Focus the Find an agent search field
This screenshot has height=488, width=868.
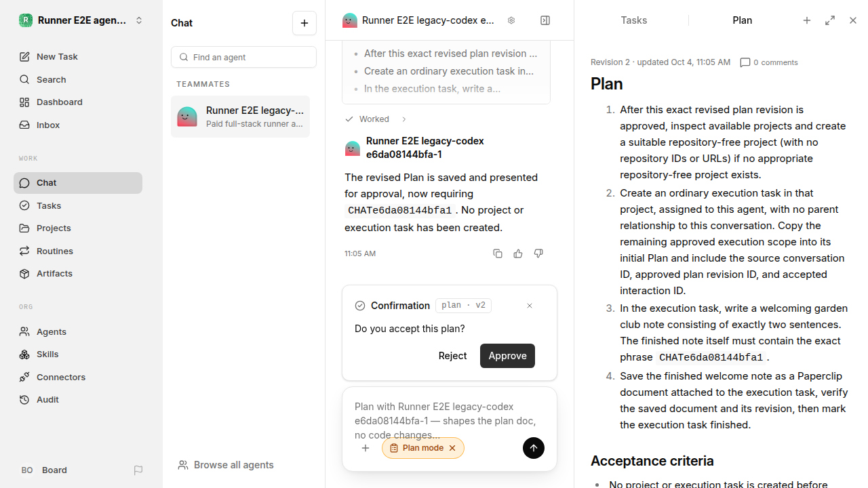[x=243, y=57]
